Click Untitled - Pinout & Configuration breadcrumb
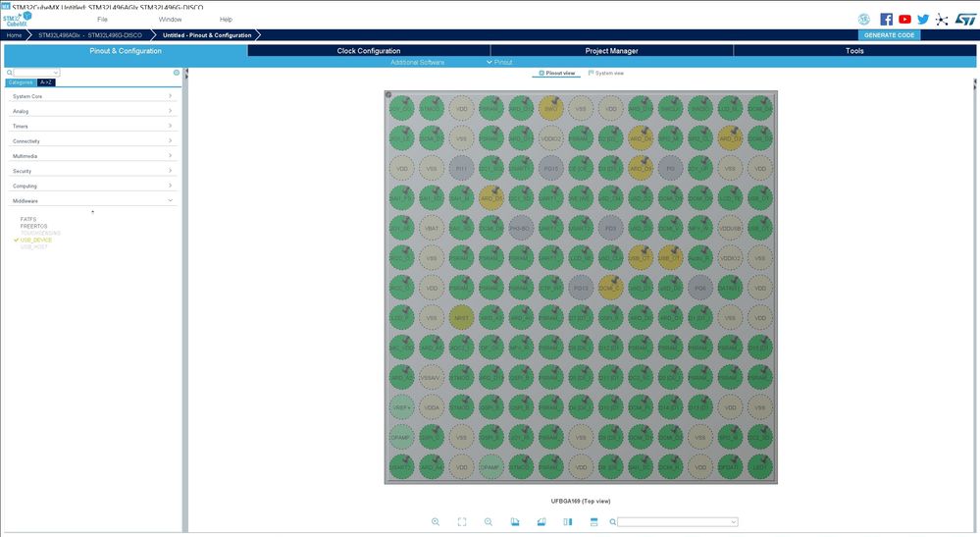The height and width of the screenshot is (537, 980). tap(207, 35)
